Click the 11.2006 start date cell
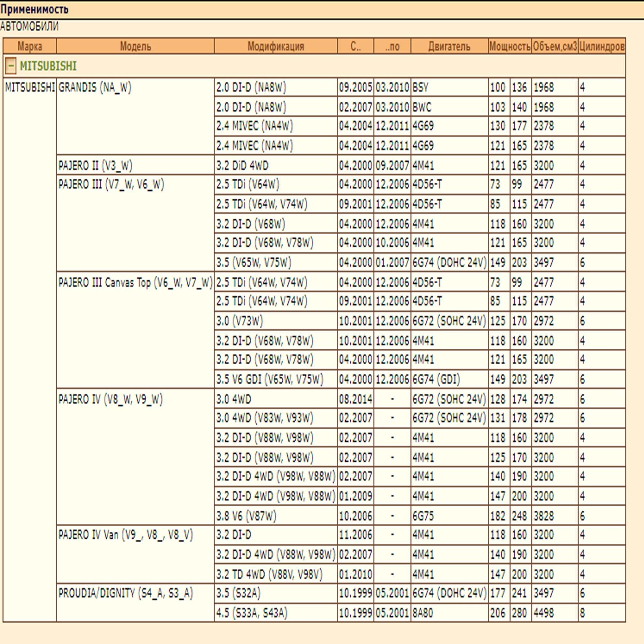 355,535
